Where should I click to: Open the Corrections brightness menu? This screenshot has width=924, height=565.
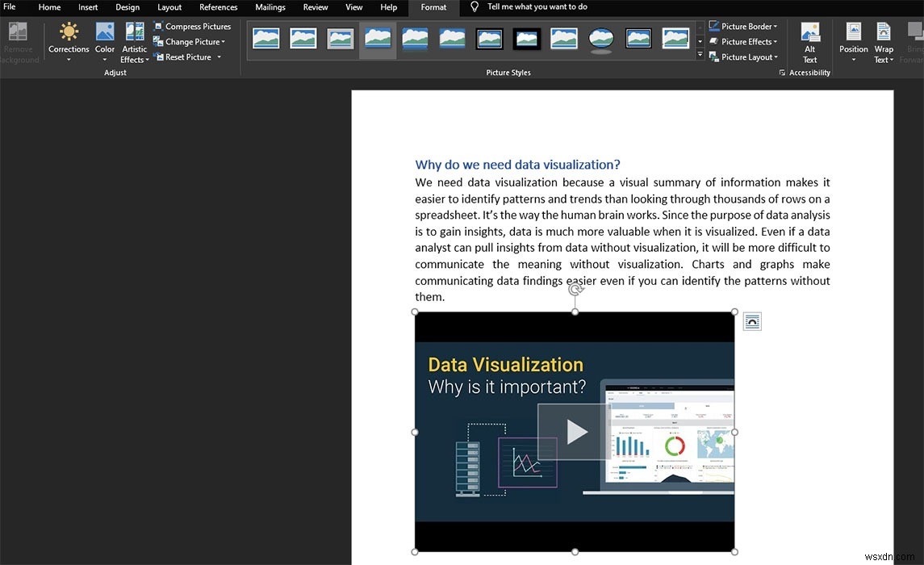tap(69, 42)
